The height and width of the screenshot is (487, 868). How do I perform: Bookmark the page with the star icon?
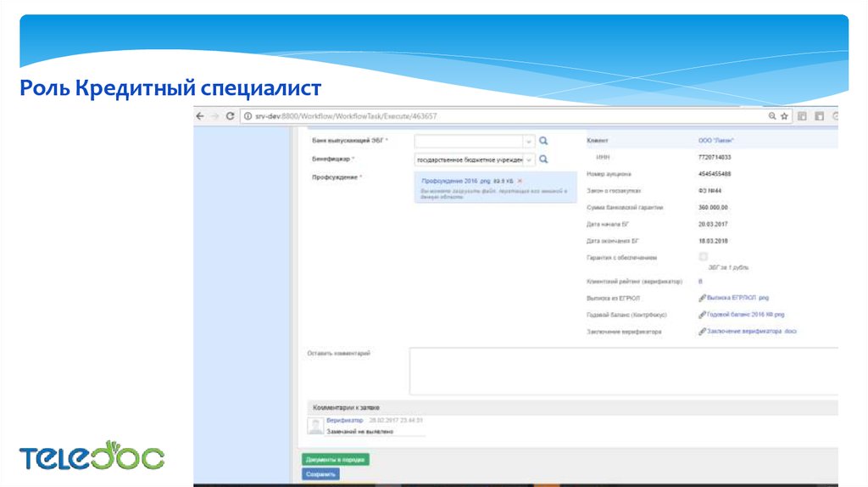[x=785, y=116]
